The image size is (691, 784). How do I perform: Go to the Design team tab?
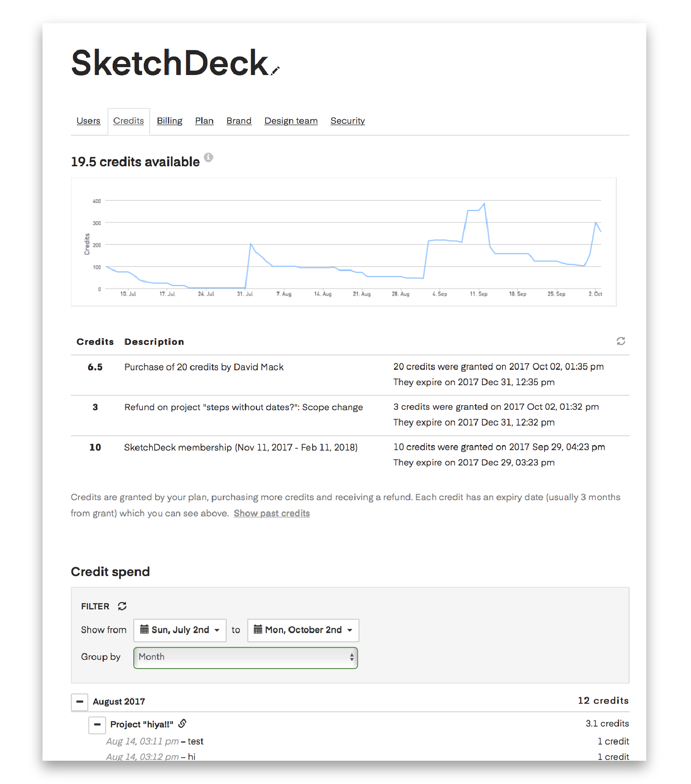pyautogui.click(x=291, y=121)
